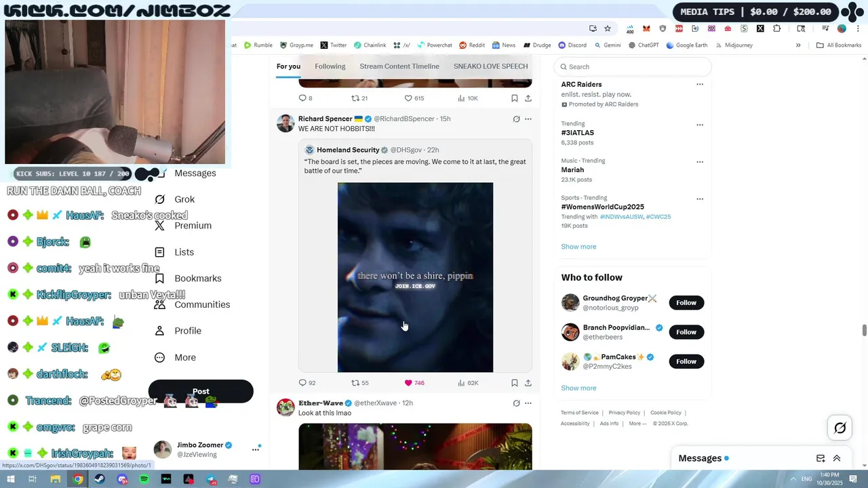Viewport: 868px width, 488px height.
Task: Expand the Messages drawer
Action: point(837,458)
